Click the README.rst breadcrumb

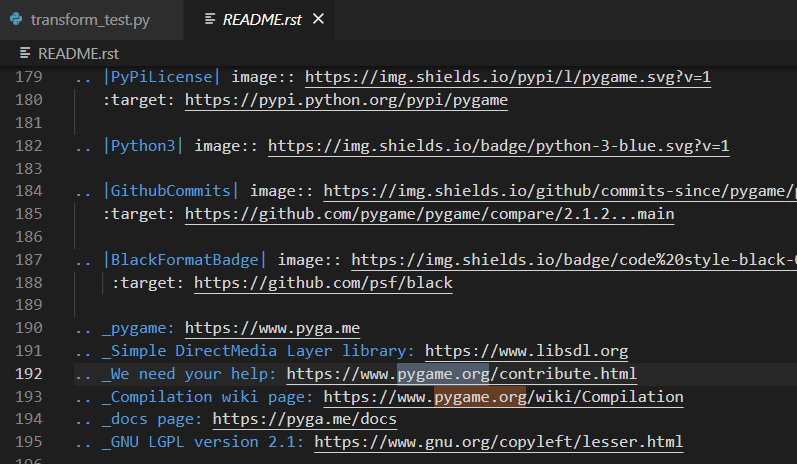coord(78,53)
